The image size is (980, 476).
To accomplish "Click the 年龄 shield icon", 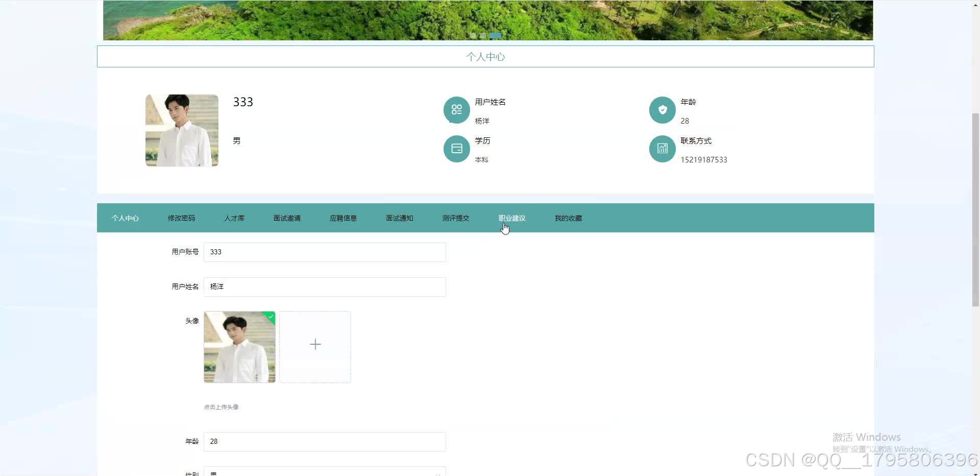I will pos(662,110).
